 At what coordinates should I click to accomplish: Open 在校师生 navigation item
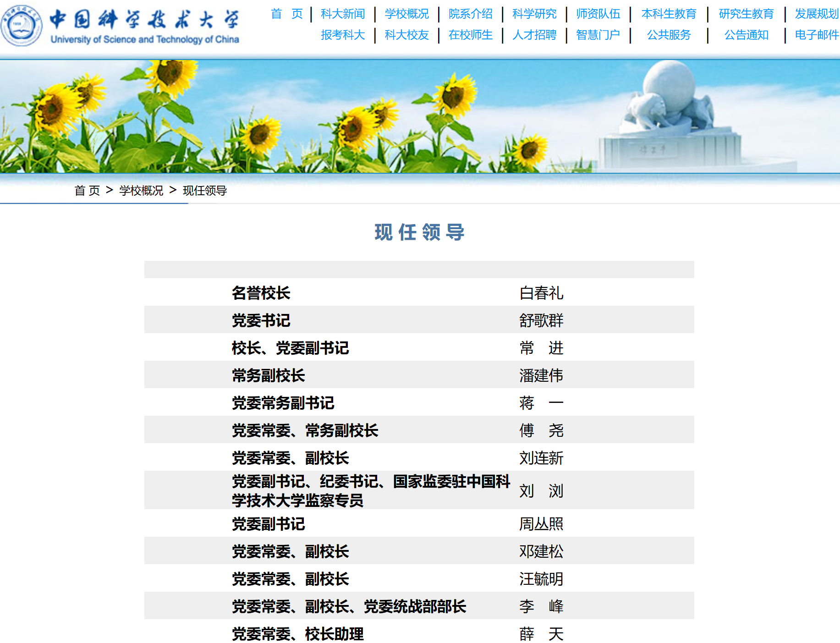(470, 35)
